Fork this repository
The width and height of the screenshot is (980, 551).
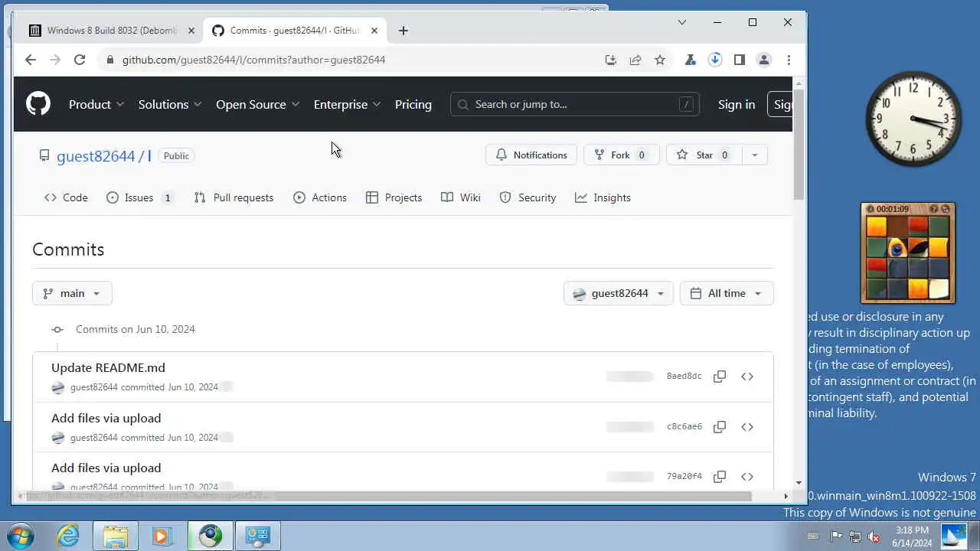click(621, 155)
